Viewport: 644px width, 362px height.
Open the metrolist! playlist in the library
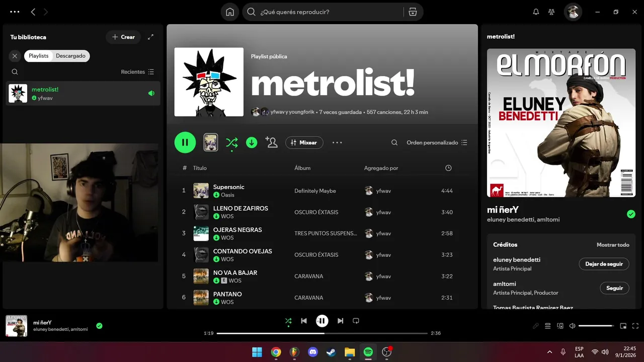[x=83, y=94]
